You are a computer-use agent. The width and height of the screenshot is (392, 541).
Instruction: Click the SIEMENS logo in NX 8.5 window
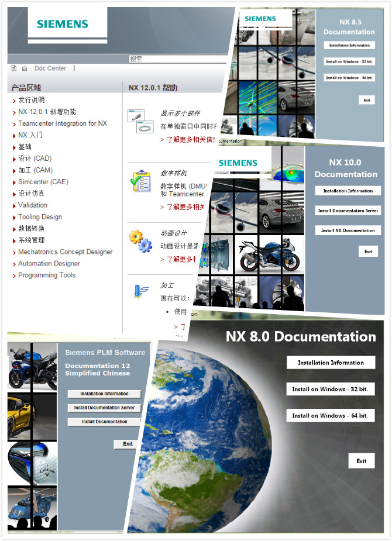click(260, 19)
